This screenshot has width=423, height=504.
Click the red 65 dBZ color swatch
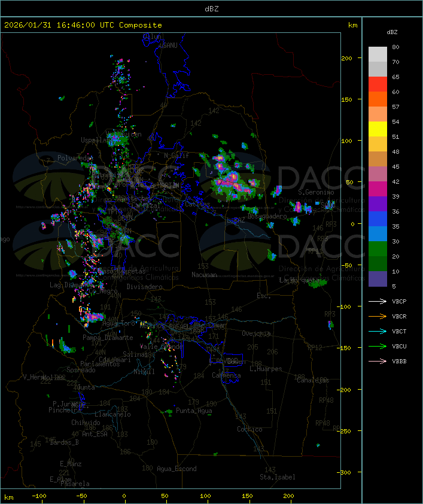tap(378, 84)
